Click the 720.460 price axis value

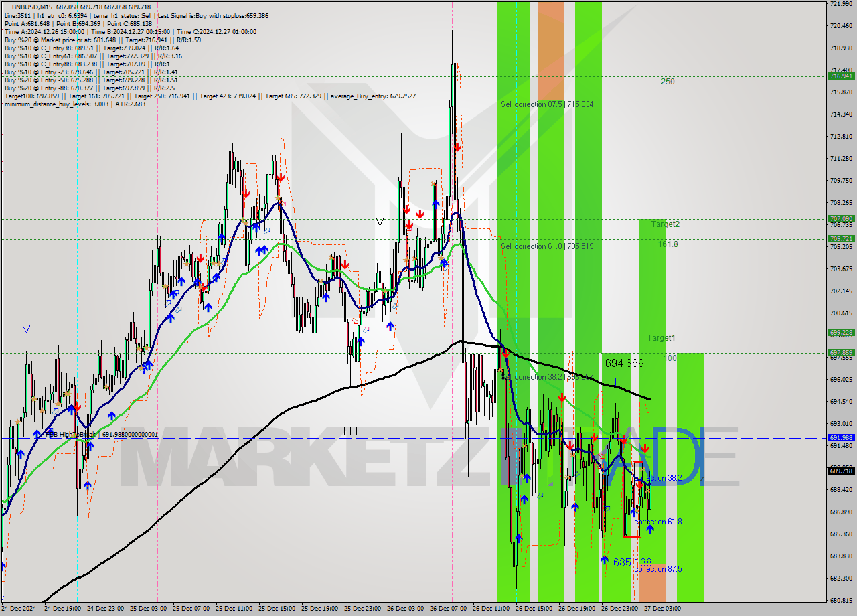pos(841,26)
